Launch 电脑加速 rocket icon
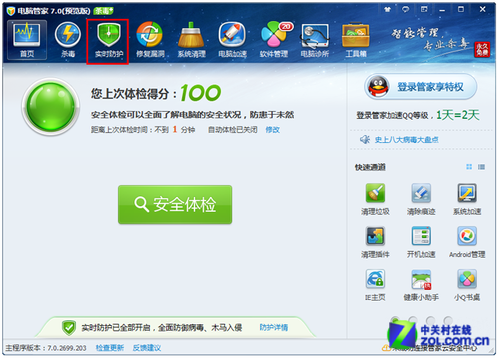Image resolution: width=500 pixels, height=361 pixels. pos(232,40)
